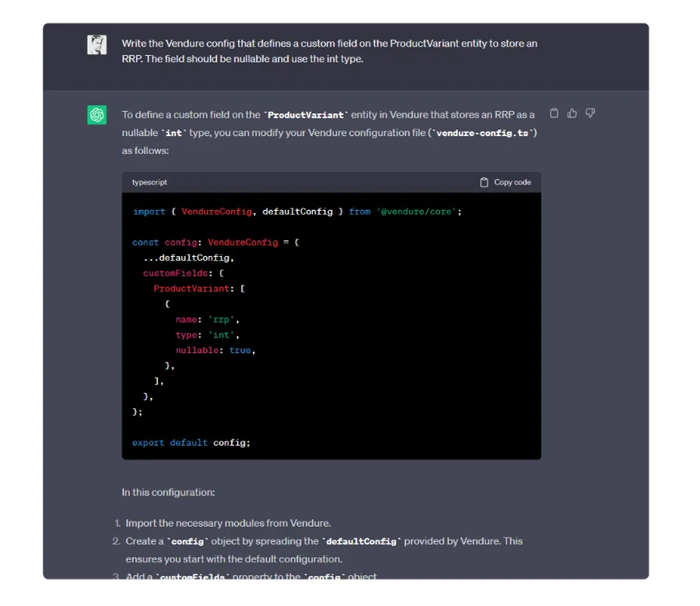700x606 pixels.
Task: Click the user's prompt message text
Action: pos(329,51)
